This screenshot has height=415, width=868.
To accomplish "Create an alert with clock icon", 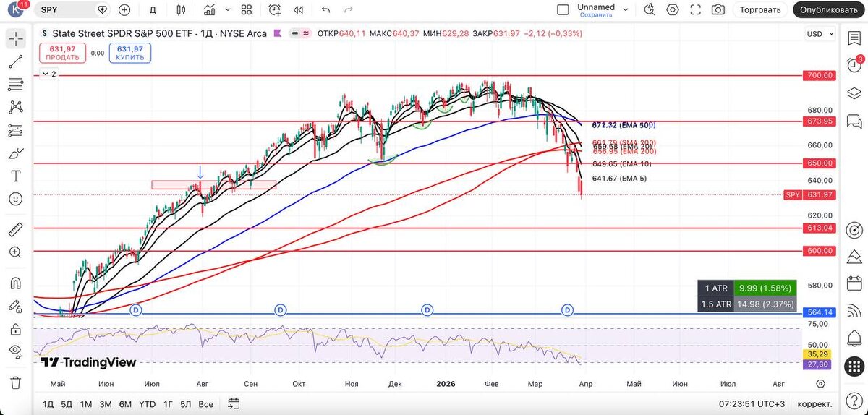I will [275, 10].
